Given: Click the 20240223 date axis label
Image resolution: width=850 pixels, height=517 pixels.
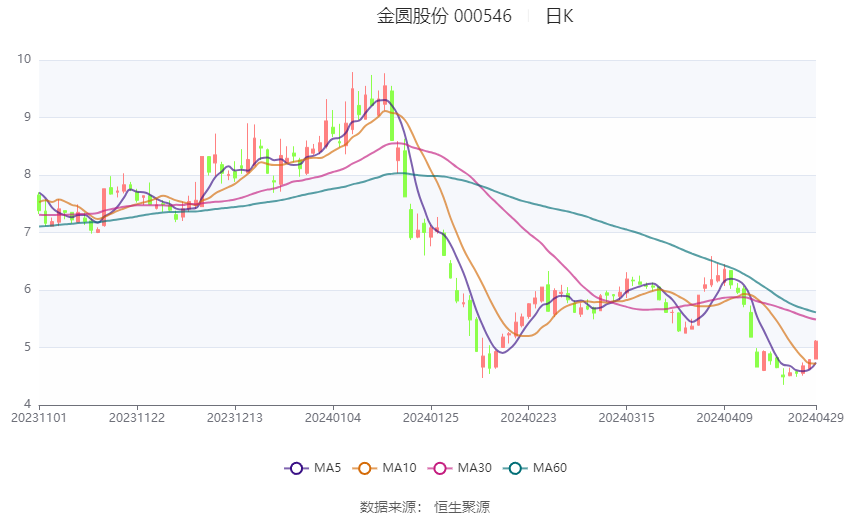Looking at the screenshot, I should pos(528,418).
